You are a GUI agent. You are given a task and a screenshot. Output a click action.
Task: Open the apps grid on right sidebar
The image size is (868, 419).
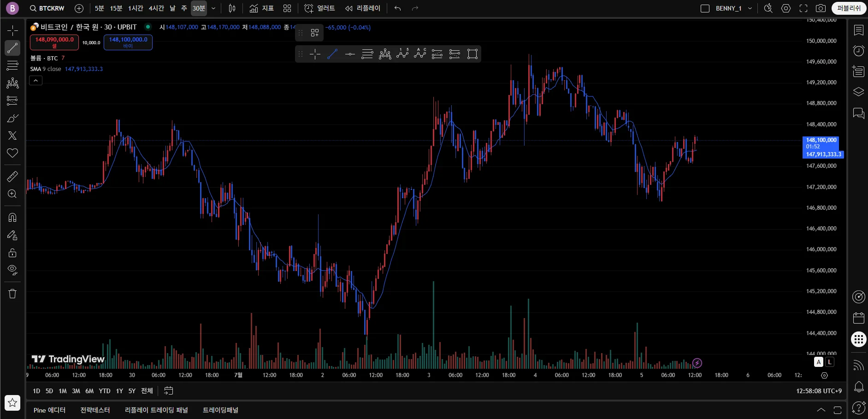click(858, 340)
